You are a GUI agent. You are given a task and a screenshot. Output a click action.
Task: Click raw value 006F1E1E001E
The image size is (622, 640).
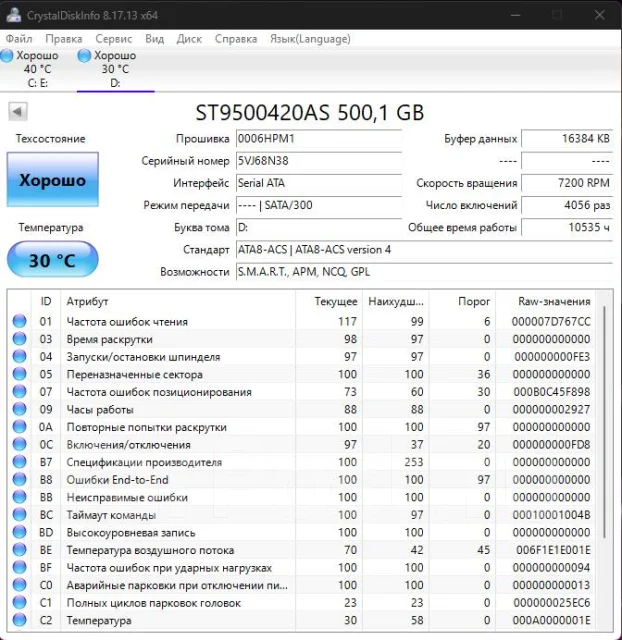(x=553, y=550)
